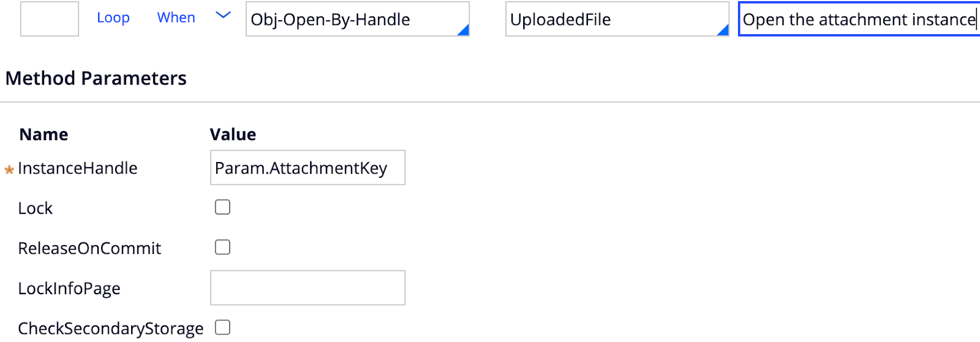Click the Name column header

(43, 135)
